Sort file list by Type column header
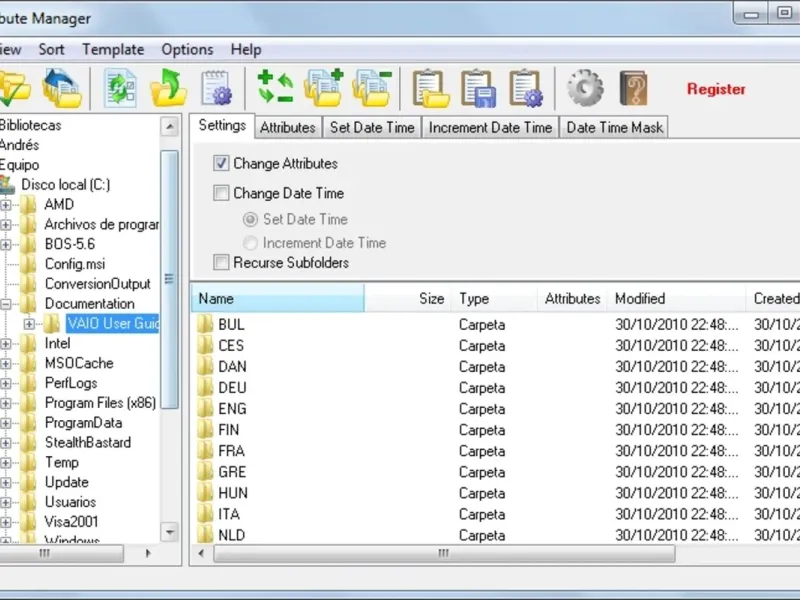 494,298
